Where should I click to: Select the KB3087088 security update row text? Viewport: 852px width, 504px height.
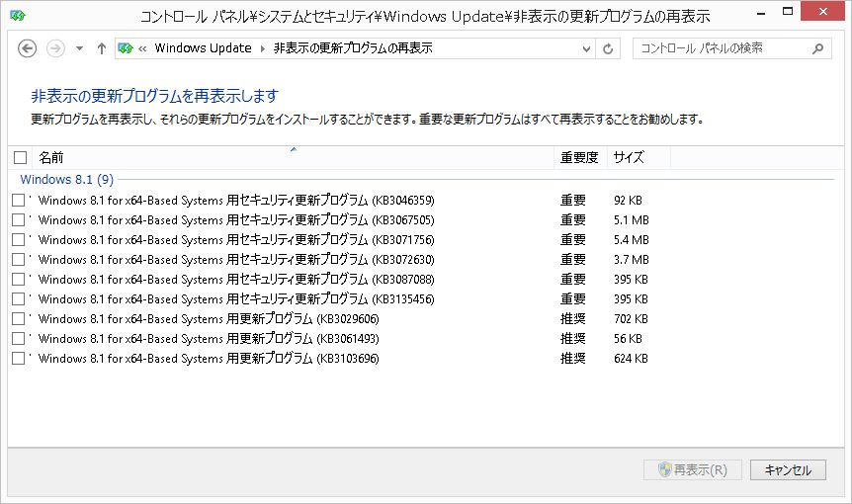click(236, 279)
